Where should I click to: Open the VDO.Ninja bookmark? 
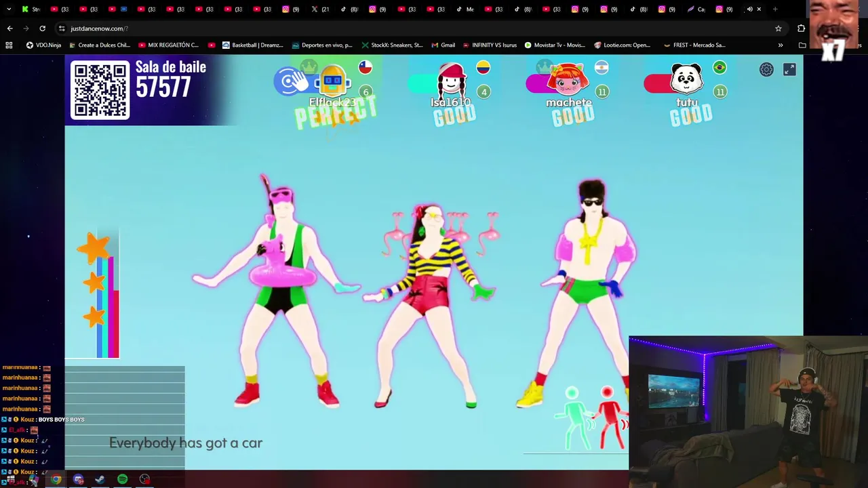pos(43,45)
